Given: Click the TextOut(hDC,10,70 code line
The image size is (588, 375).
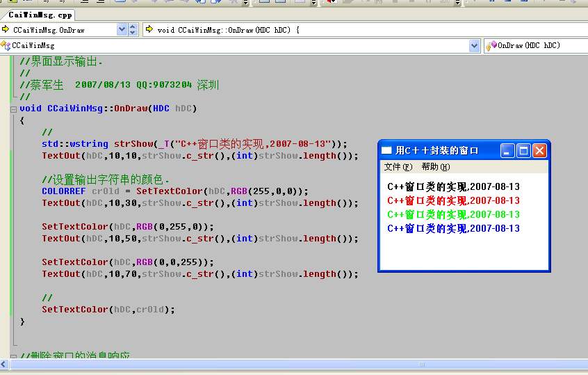Looking at the screenshot, I should tap(200, 274).
